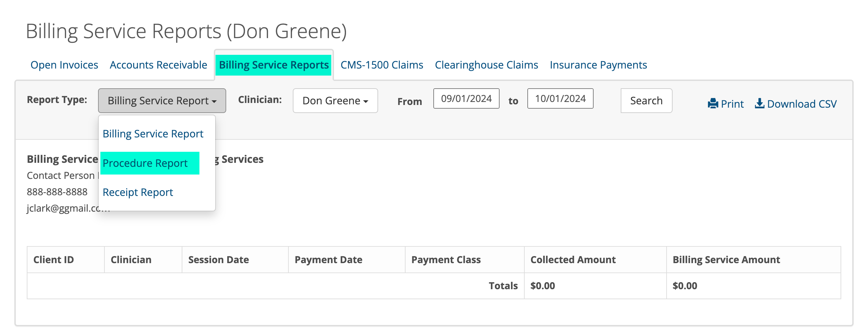Open the Clearinghouse Claims tab
The height and width of the screenshot is (335, 868).
click(486, 65)
